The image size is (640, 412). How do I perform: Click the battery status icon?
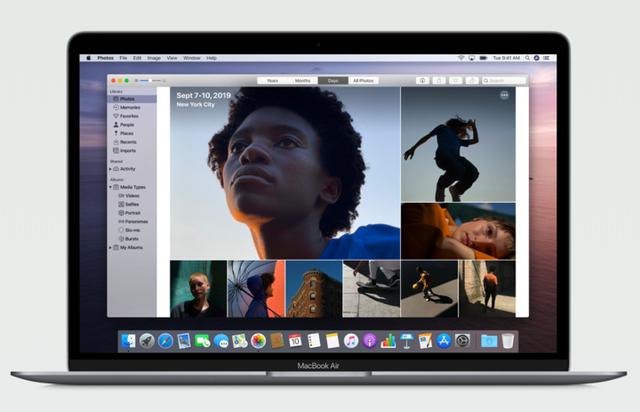pyautogui.click(x=483, y=58)
